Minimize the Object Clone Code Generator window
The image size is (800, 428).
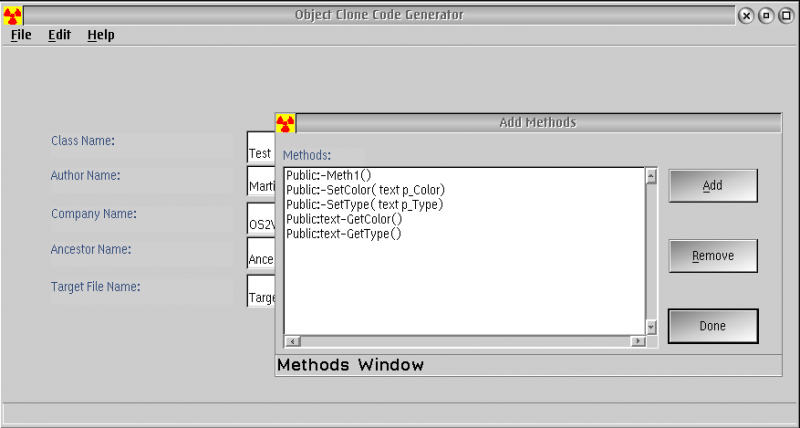point(766,16)
